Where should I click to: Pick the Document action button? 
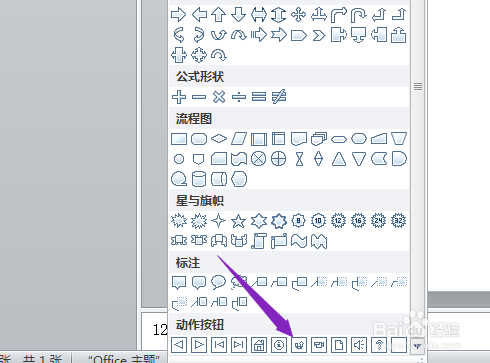pos(339,345)
